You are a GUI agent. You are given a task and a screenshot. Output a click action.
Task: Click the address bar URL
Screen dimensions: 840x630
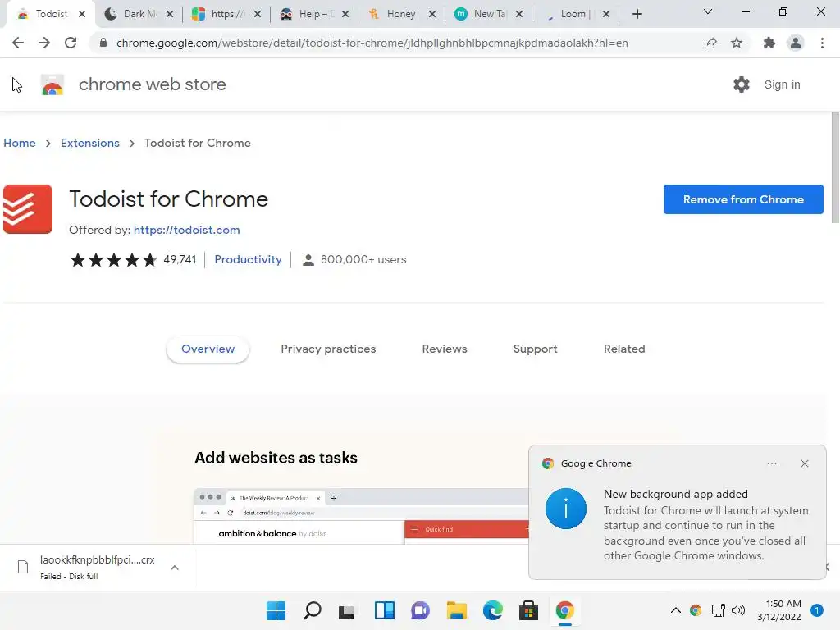coord(372,43)
